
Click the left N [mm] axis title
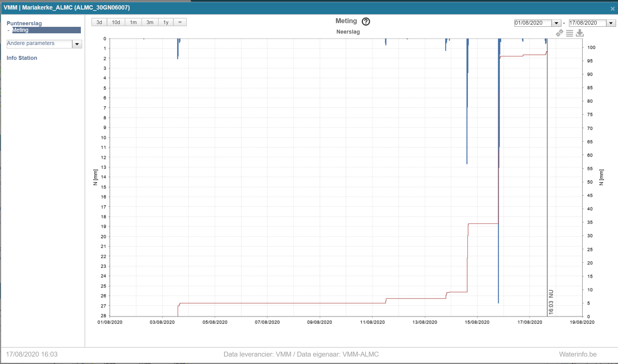point(95,177)
